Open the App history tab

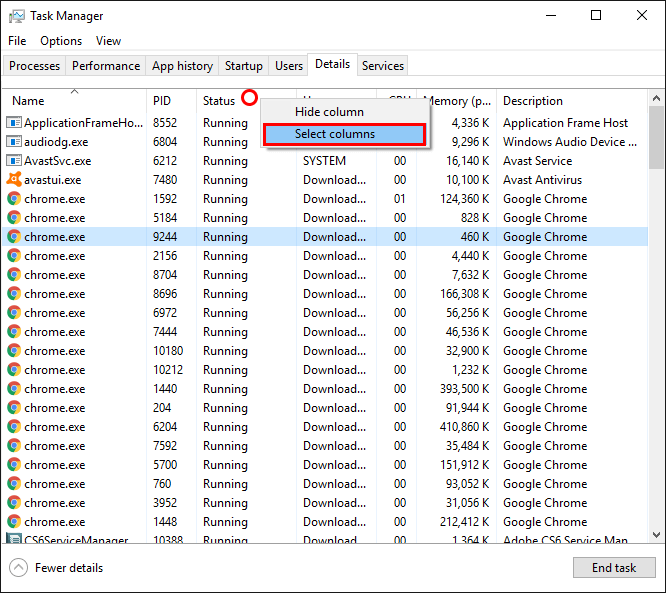pos(182,66)
